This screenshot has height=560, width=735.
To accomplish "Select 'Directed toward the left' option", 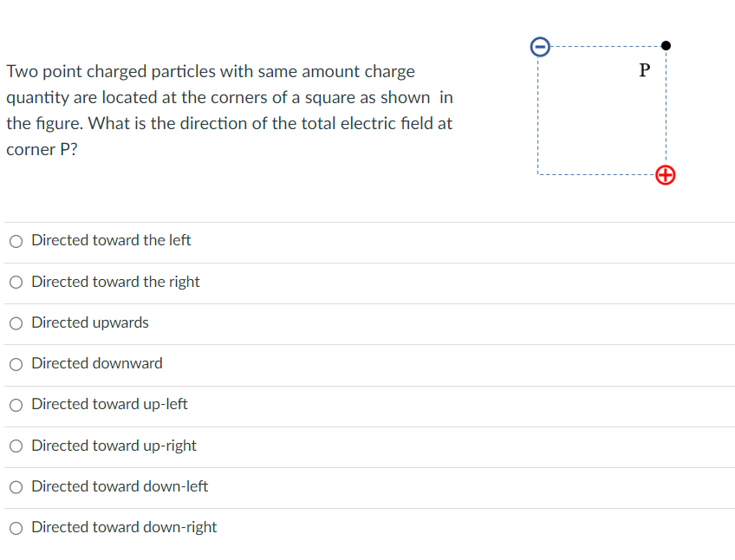I will click(16, 241).
